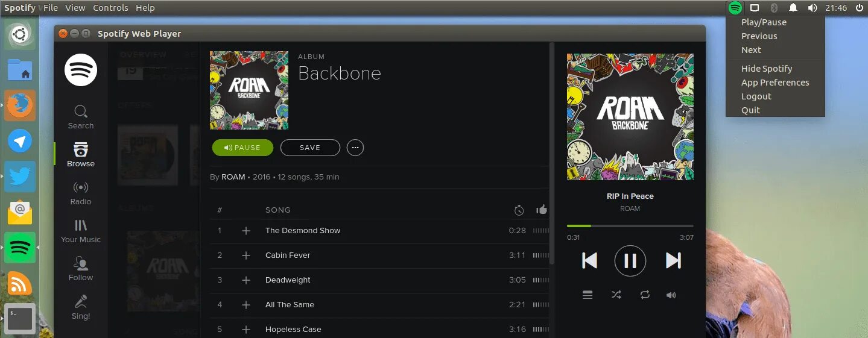Click the Spotify tray indicator icon
This screenshot has height=338, width=868.
(x=735, y=8)
